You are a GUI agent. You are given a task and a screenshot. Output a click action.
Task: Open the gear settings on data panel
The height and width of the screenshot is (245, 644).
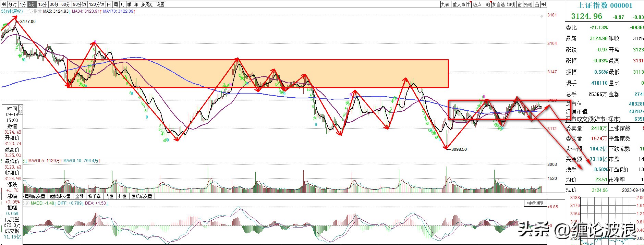21,112
